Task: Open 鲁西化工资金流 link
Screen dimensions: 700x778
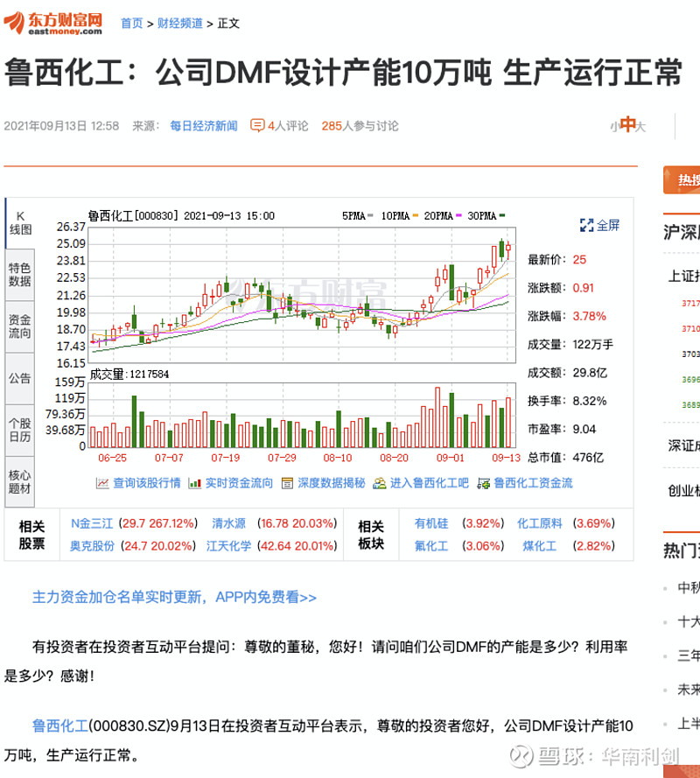Action: [533, 483]
